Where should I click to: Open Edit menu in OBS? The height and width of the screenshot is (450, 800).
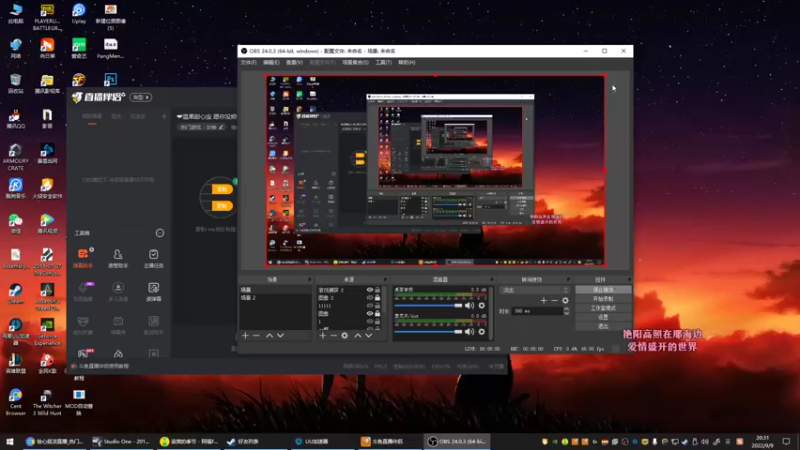(x=271, y=62)
